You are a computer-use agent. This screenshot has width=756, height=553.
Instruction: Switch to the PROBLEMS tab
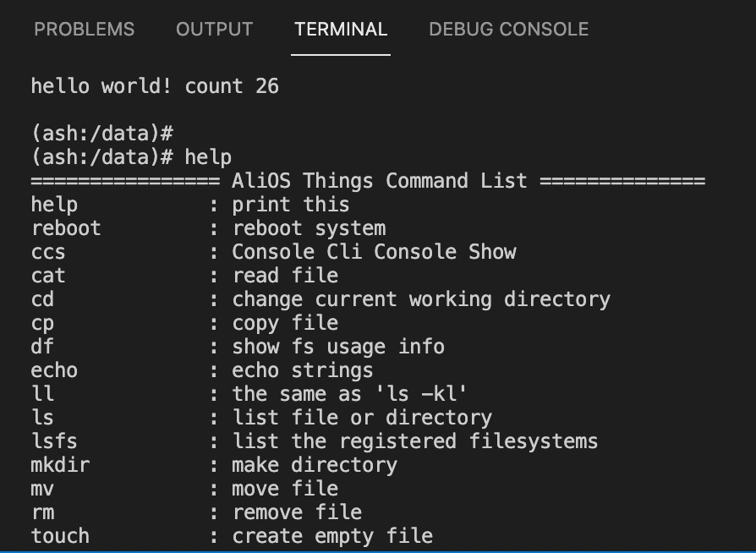pyautogui.click(x=84, y=30)
